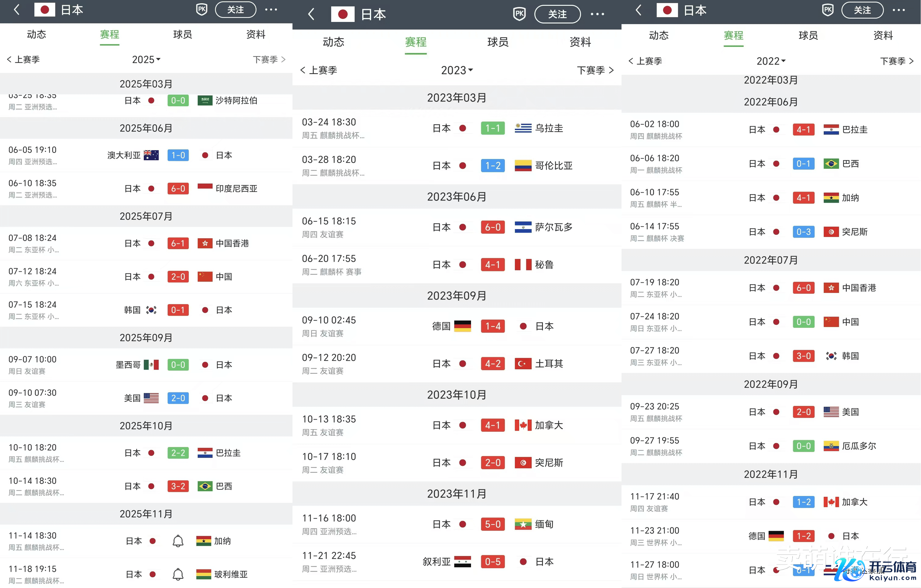Tap the back arrow in the 2022 panel
This screenshot has width=921, height=588.
coord(638,10)
